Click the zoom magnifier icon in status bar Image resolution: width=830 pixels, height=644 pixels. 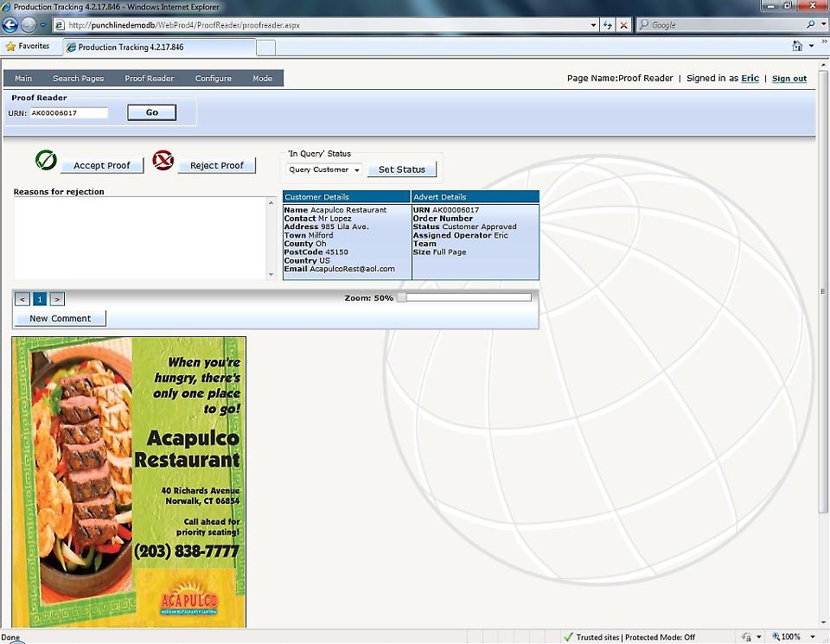click(776, 636)
